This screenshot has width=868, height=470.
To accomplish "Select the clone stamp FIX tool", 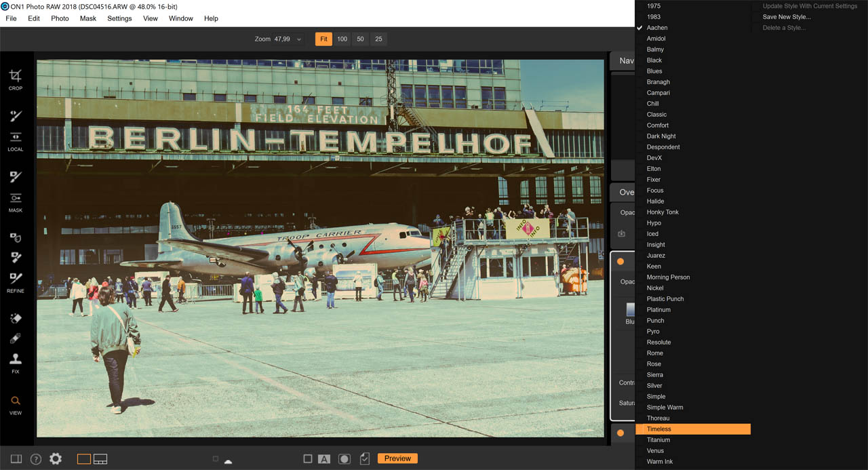I will [x=16, y=359].
